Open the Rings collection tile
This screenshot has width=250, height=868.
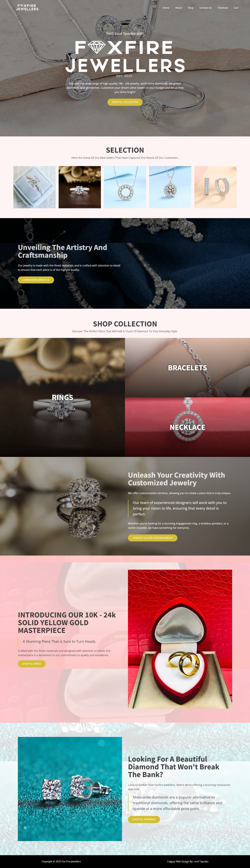[62, 397]
